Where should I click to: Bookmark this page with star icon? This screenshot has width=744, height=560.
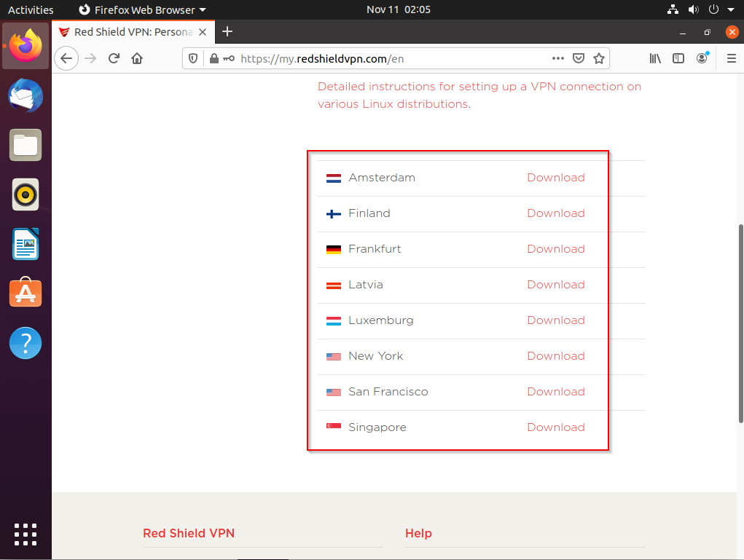coord(599,59)
